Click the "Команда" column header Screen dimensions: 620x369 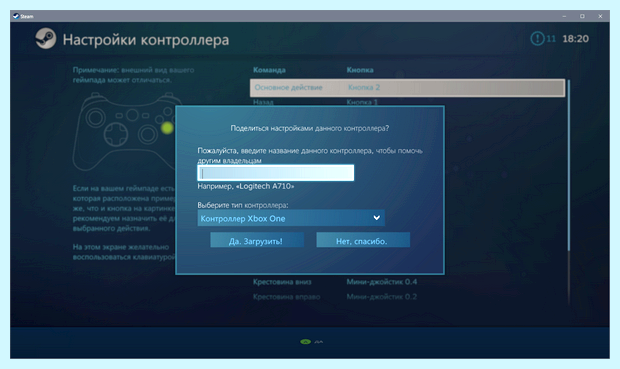tap(269, 70)
